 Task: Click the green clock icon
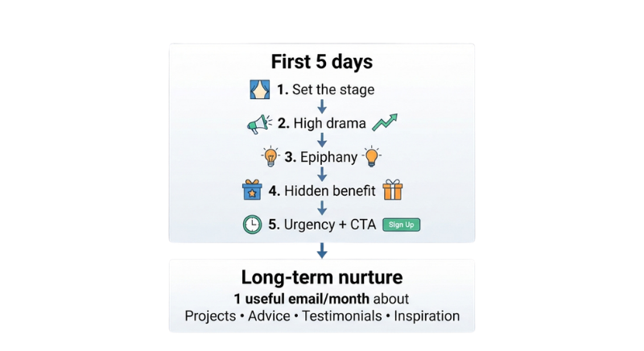[252, 225]
